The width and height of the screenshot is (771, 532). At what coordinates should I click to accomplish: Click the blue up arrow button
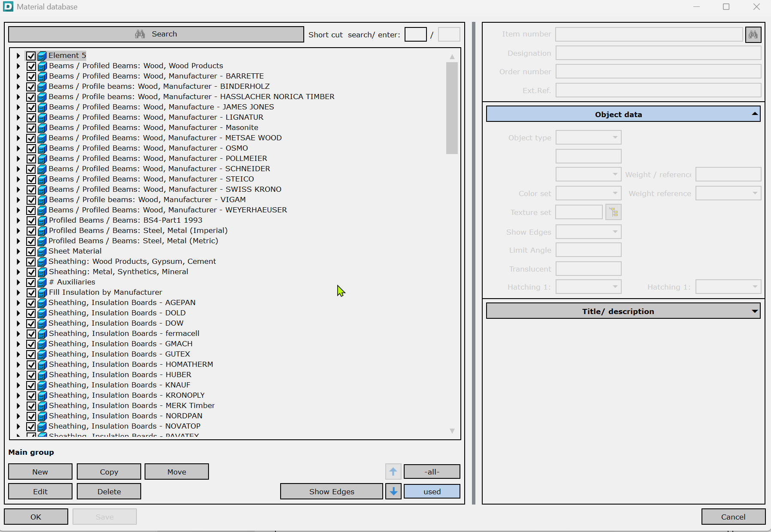tap(393, 472)
